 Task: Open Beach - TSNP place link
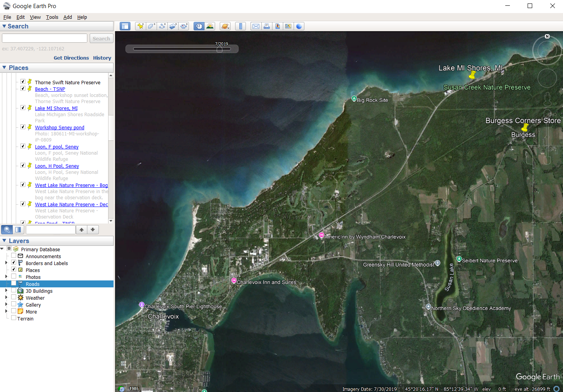click(x=50, y=89)
